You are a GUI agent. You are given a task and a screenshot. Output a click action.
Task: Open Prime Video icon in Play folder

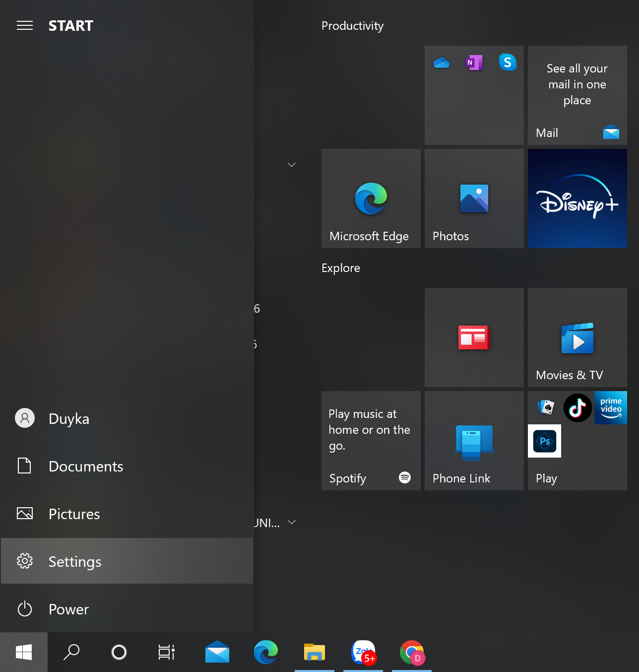611,407
